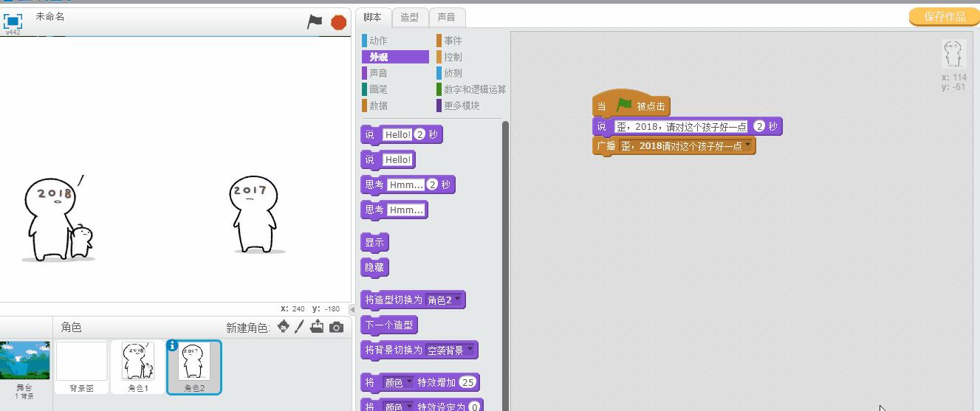Viewport: 980px width, 411px height.
Task: Click sprite preview icon in script area
Action: [953, 54]
